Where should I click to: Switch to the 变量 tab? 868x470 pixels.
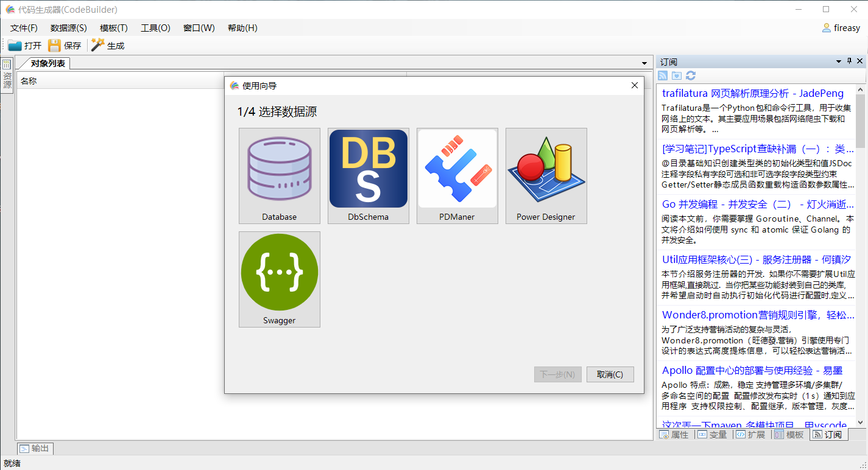713,435
